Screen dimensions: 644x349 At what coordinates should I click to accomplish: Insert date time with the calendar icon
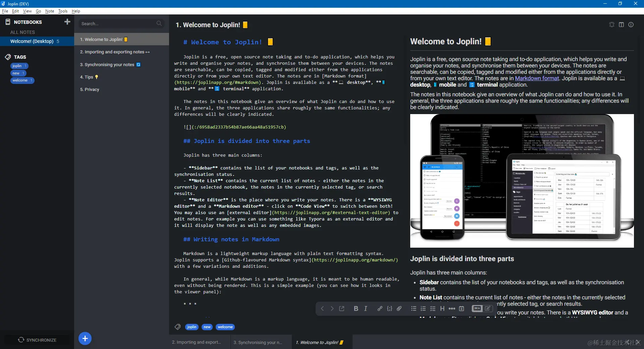pos(462,308)
